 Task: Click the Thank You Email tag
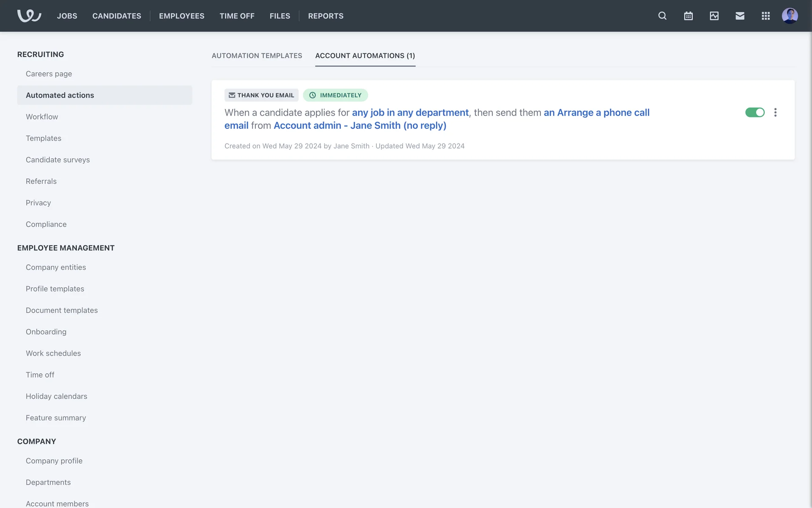[x=261, y=95]
